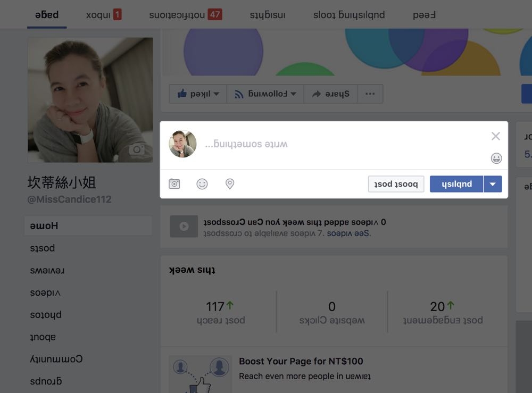Select Community in the sidebar
The image size is (532, 393).
[56, 359]
